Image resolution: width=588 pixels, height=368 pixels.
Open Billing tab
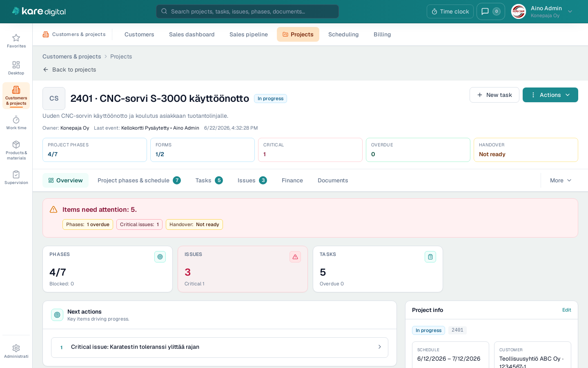tap(382, 34)
